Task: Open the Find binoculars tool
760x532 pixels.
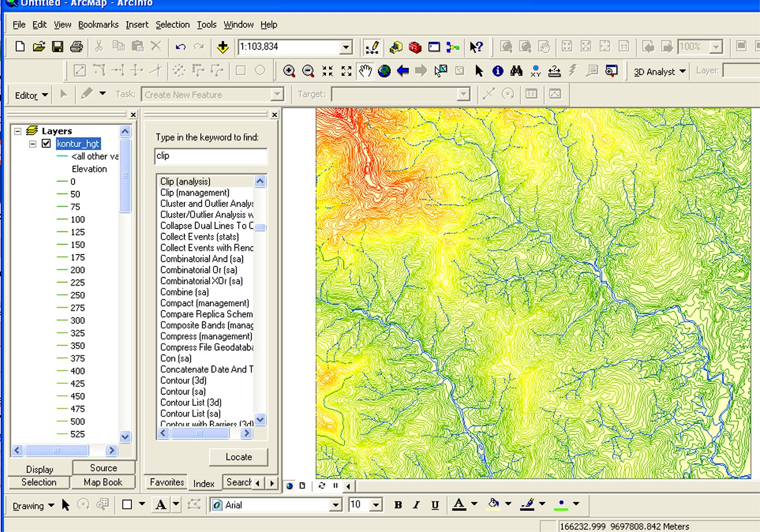Action: tap(516, 71)
